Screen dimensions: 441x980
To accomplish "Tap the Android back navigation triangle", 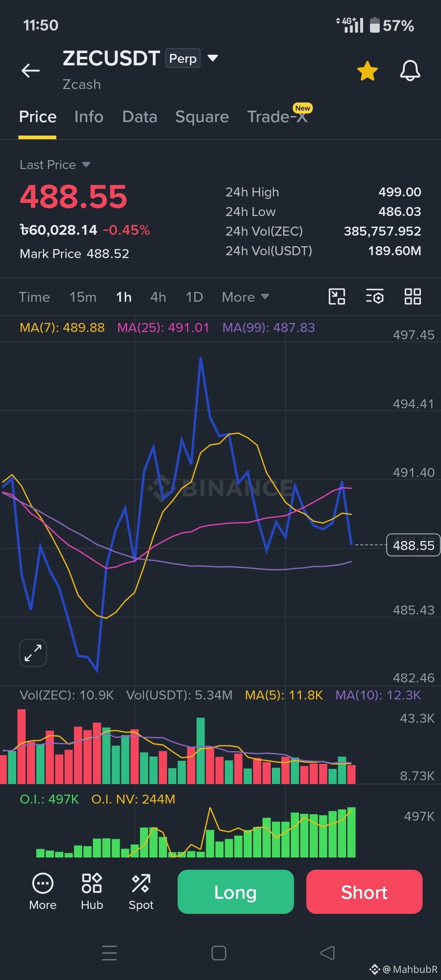I will (x=327, y=953).
